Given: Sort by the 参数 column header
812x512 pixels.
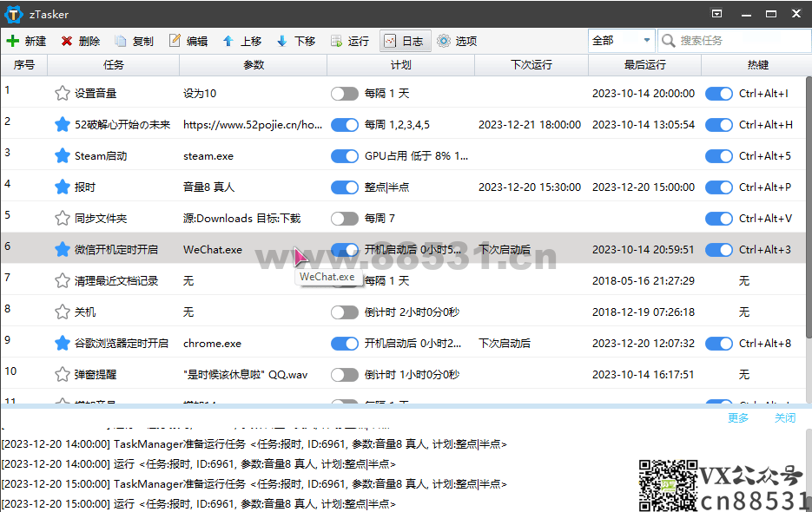Looking at the screenshot, I should point(254,65).
